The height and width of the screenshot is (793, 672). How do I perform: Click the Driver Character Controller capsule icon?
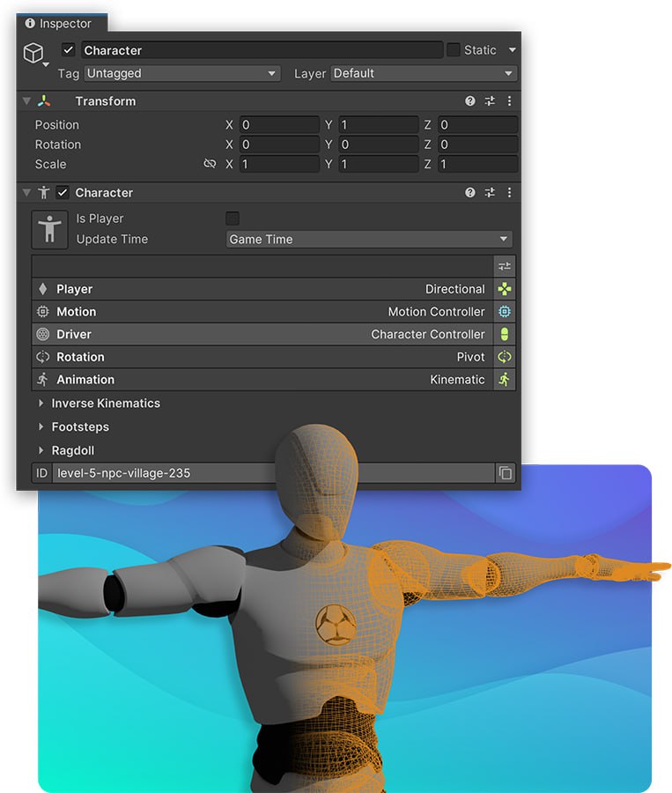[504, 335]
